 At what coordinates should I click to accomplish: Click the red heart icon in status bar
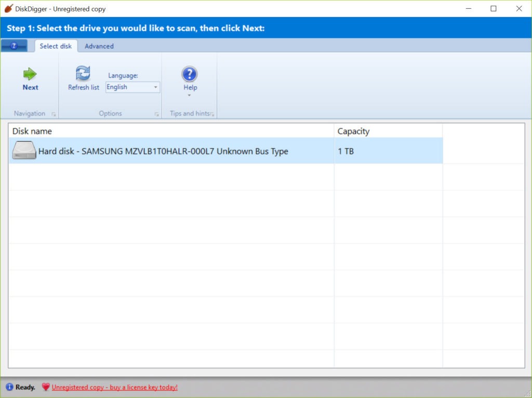46,387
